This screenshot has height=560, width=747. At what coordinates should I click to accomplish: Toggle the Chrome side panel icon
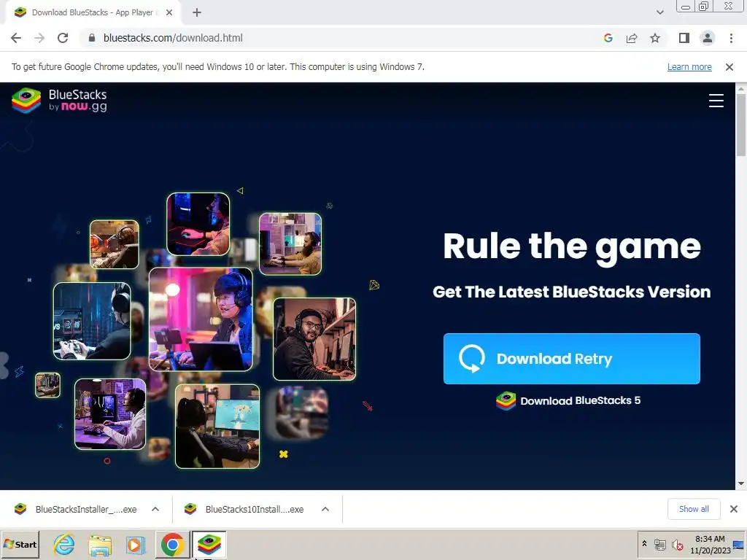(x=684, y=38)
